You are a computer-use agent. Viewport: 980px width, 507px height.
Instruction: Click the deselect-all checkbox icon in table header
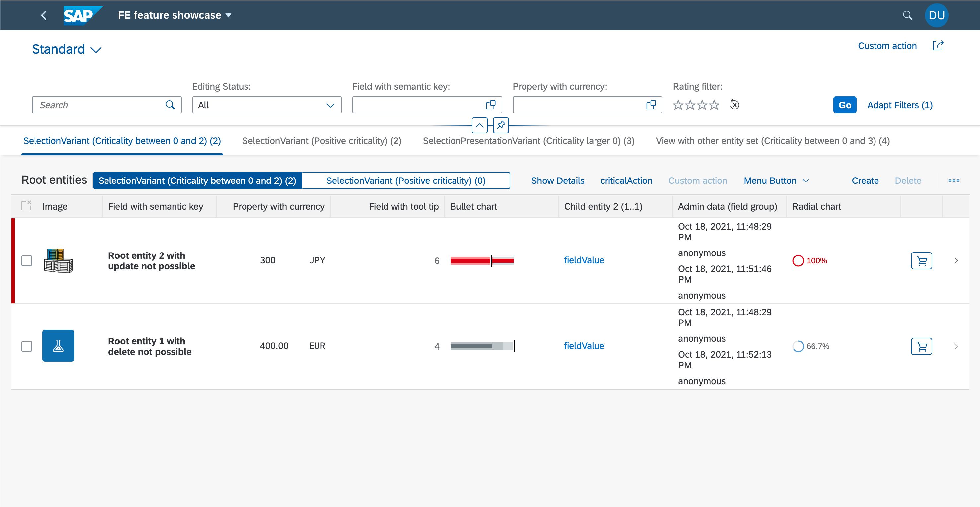26,206
